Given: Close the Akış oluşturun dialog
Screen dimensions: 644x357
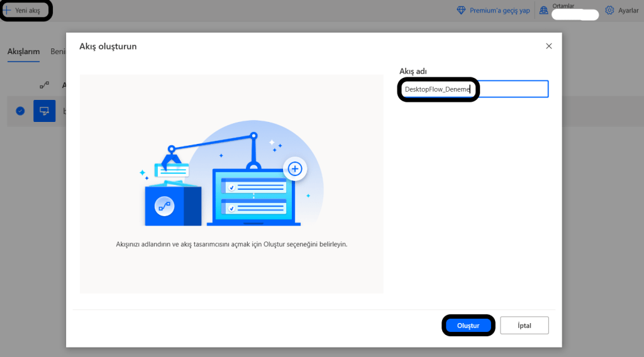Looking at the screenshot, I should (548, 46).
